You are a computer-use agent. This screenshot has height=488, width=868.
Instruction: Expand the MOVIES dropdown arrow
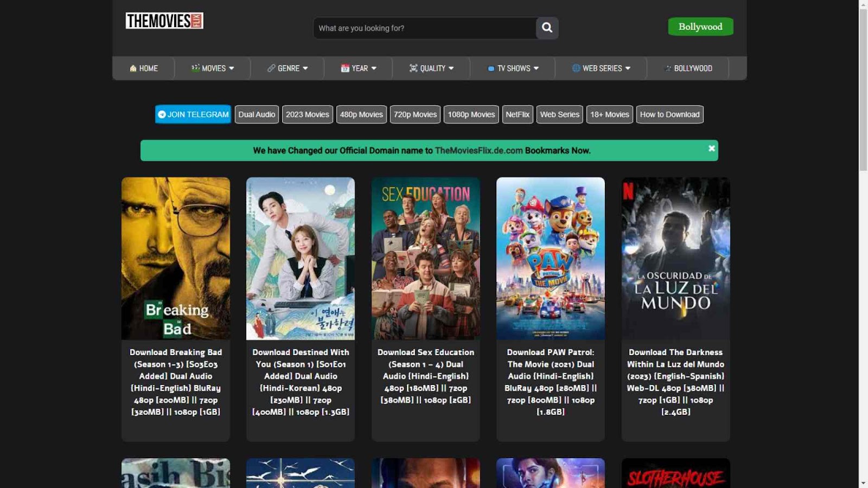(x=232, y=68)
